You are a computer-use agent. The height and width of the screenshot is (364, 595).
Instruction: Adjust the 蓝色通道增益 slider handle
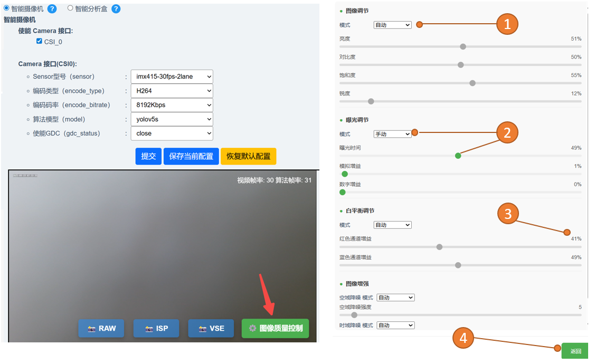coord(458,265)
